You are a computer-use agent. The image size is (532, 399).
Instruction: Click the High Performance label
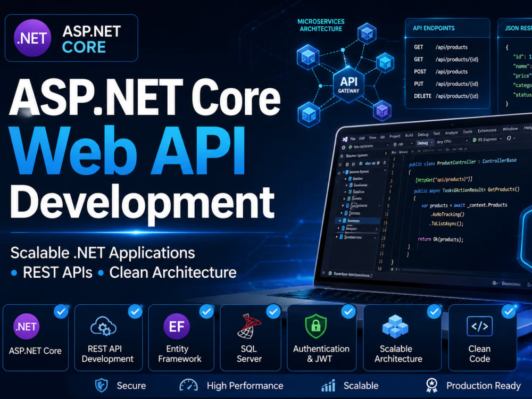245,386
